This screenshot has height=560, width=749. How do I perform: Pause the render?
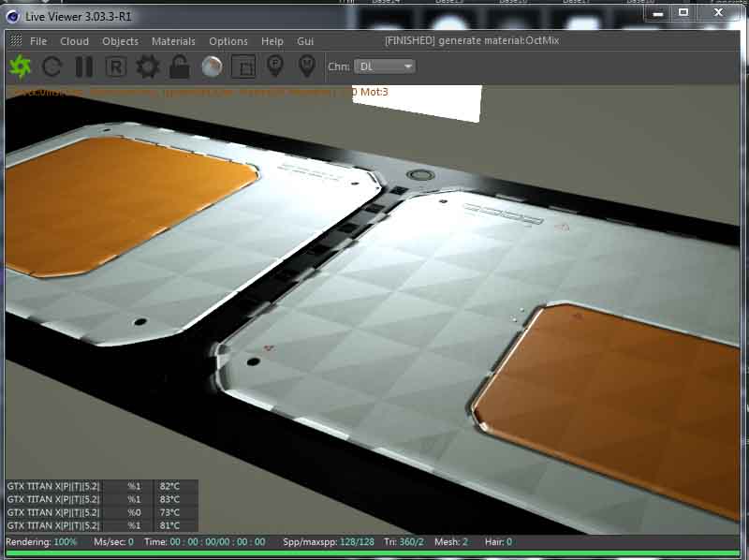[84, 66]
